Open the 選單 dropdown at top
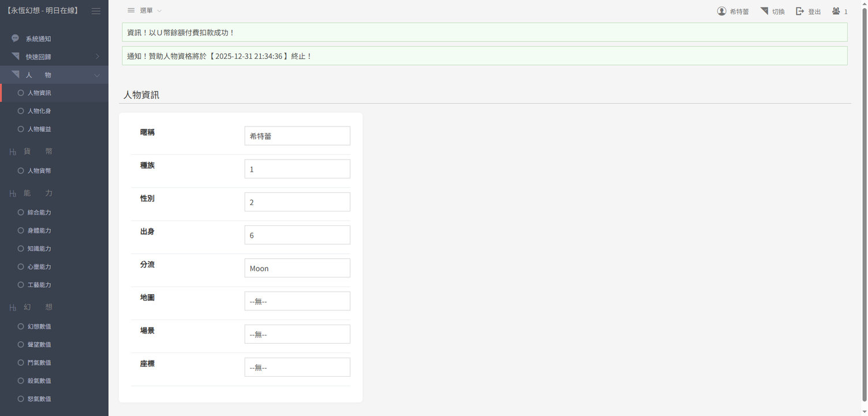Screen dimensions: 868x416 [144, 11]
